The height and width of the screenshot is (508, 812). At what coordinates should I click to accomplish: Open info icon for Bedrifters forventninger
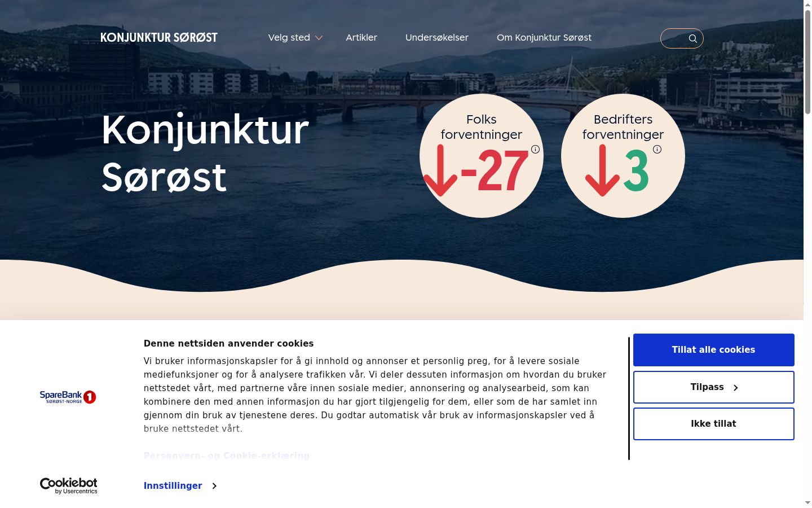click(657, 150)
